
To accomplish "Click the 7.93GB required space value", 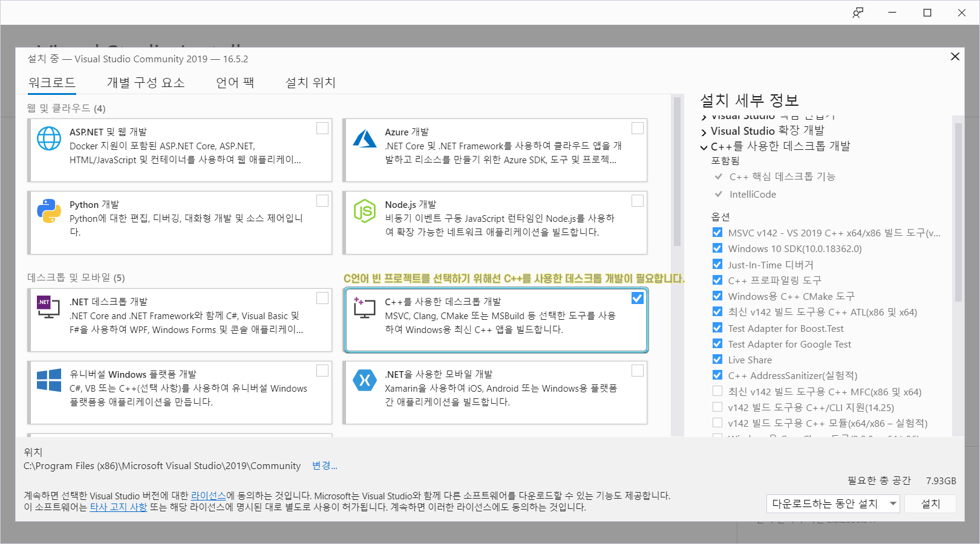I will (x=941, y=481).
